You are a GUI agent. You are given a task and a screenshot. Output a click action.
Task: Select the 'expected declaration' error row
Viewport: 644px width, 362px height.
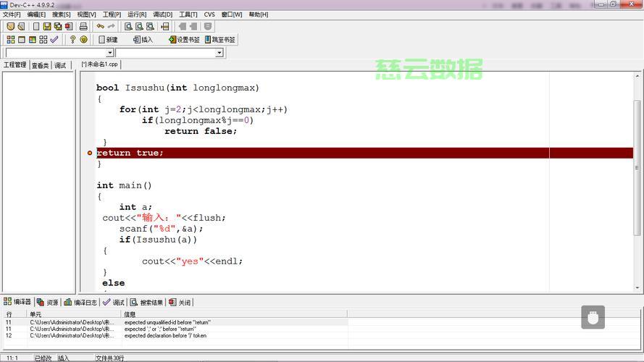tap(165, 336)
